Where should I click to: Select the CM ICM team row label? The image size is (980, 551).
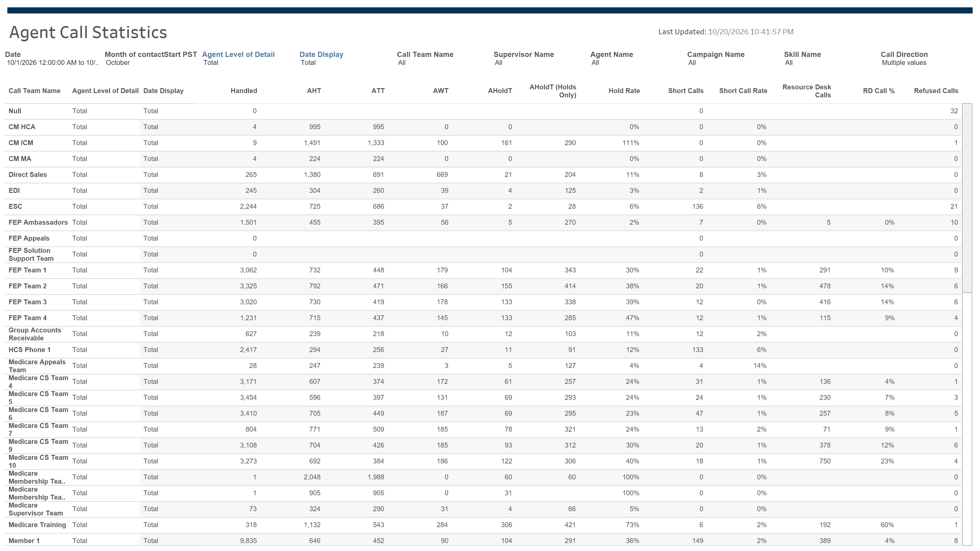click(x=21, y=143)
